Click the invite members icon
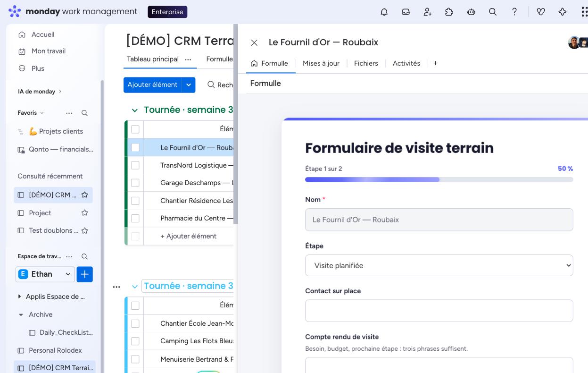This screenshot has width=588, height=373. pos(428,12)
